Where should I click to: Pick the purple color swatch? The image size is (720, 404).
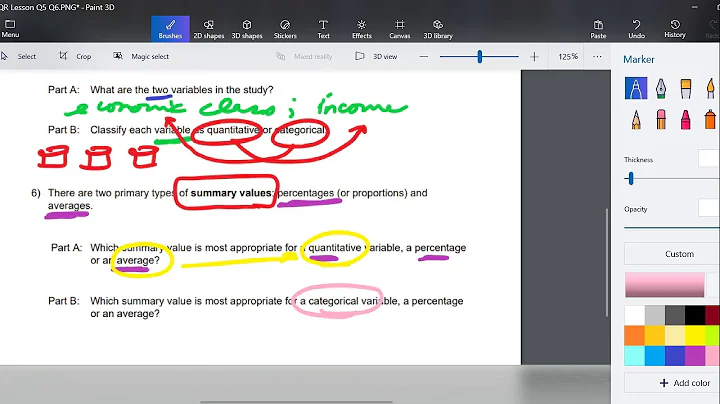pyautogui.click(x=695, y=356)
